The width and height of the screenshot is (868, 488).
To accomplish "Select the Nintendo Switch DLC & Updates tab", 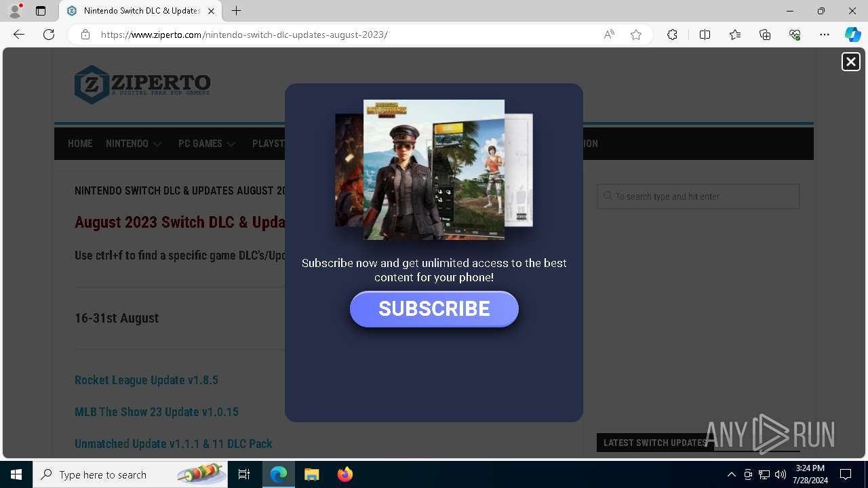I will [141, 11].
